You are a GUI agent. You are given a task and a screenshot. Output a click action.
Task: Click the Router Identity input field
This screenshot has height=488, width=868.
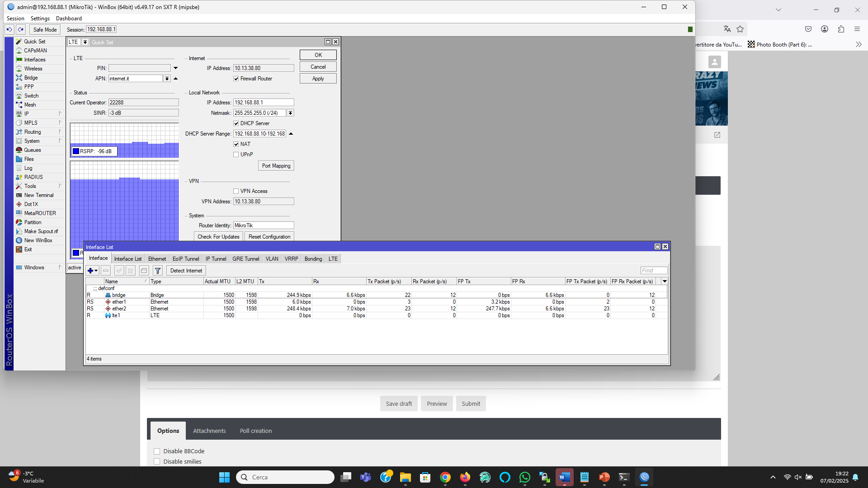click(264, 225)
